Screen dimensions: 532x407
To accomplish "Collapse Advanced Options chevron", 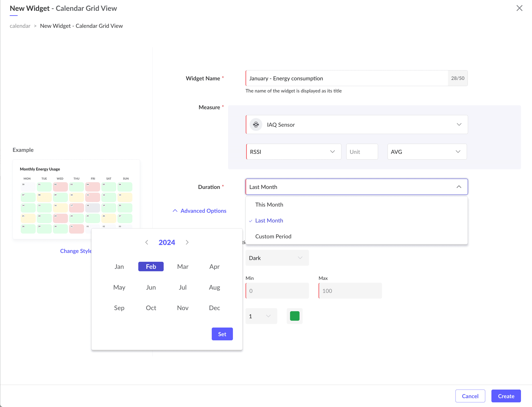I will click(x=175, y=211).
